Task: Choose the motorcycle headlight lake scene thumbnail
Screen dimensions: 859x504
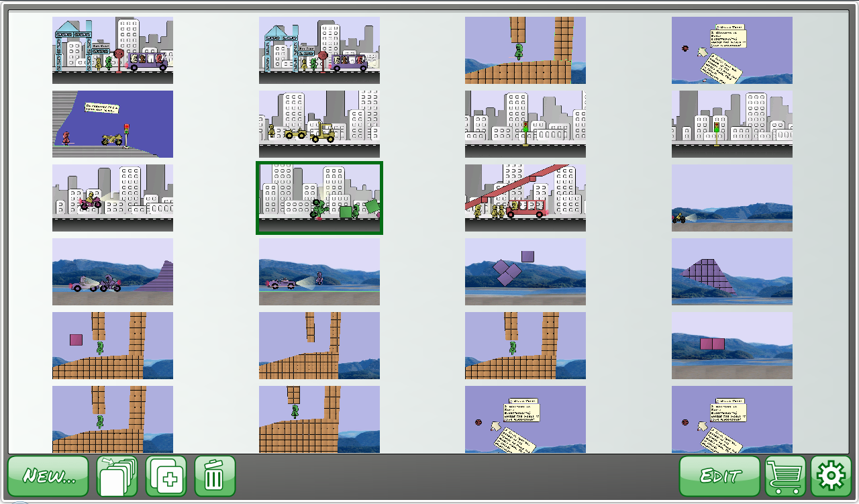Action: (x=732, y=198)
